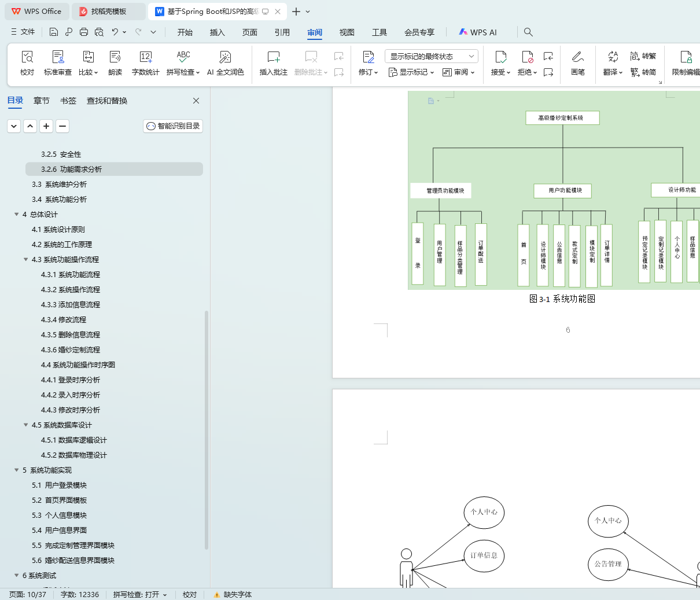This screenshot has width=700, height=600.
Task: Click 页面: 10/37 in status bar
Action: [x=28, y=594]
